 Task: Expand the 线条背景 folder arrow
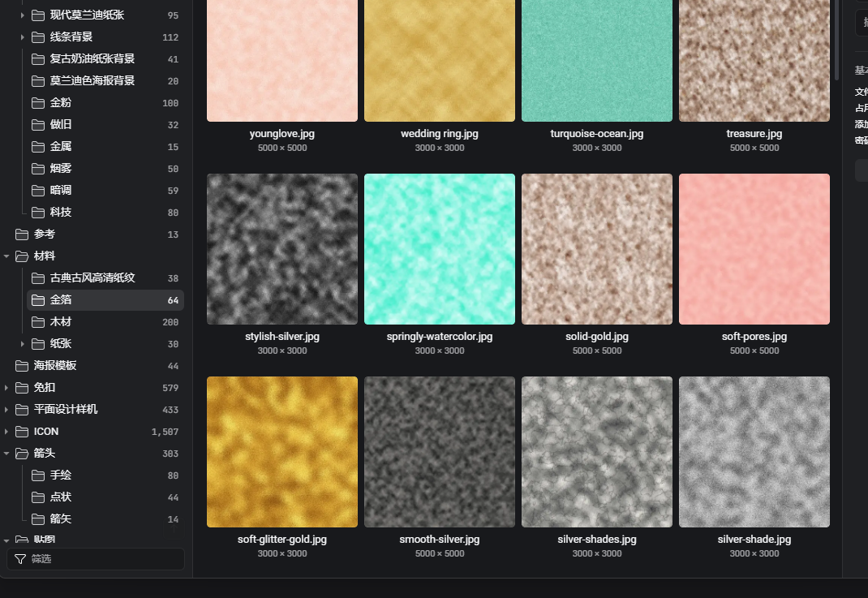pyautogui.click(x=22, y=37)
